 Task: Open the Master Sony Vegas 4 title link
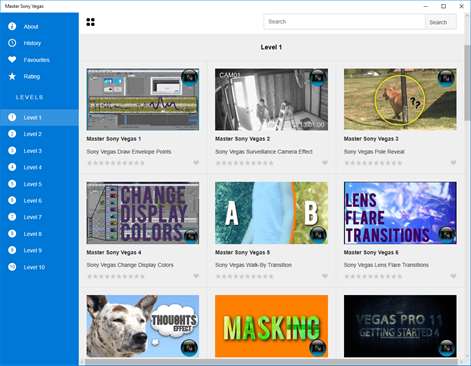tap(114, 252)
